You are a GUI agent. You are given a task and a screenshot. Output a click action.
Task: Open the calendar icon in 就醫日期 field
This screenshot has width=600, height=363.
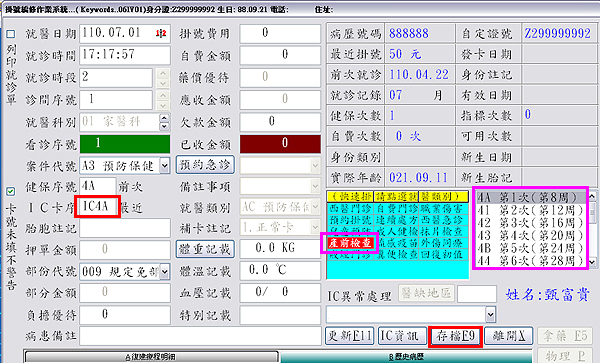161,33
